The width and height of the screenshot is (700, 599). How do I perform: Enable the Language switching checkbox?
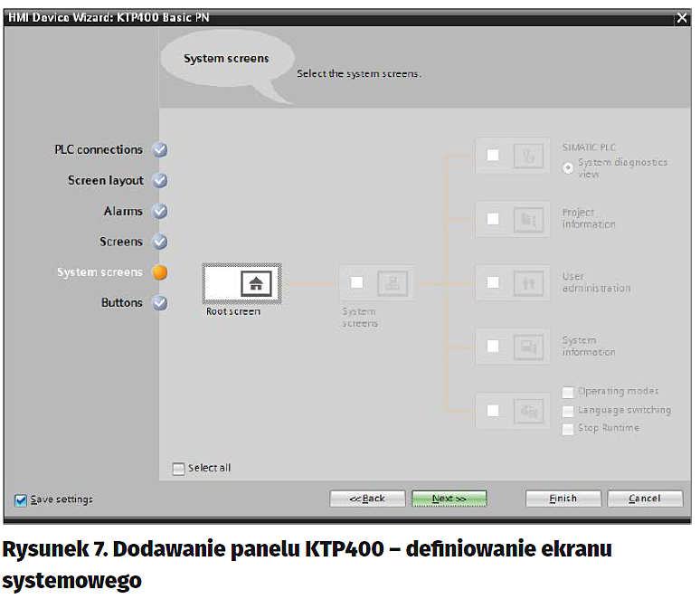click(x=568, y=410)
